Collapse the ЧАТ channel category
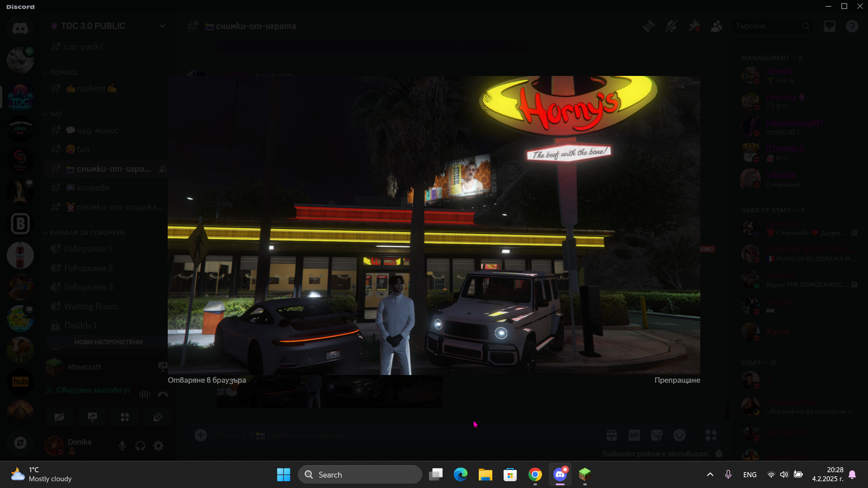868x488 pixels. coord(55,114)
